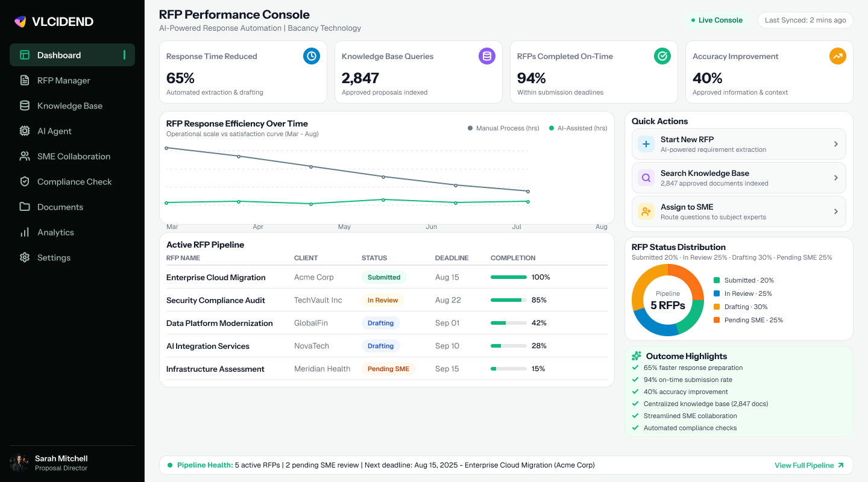
Task: Click the RFP Manager document icon in sidebar
Action: point(25,80)
